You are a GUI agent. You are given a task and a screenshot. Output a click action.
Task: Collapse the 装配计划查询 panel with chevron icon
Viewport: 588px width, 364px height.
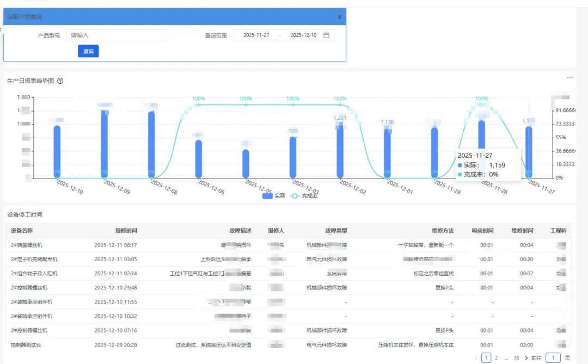point(340,17)
